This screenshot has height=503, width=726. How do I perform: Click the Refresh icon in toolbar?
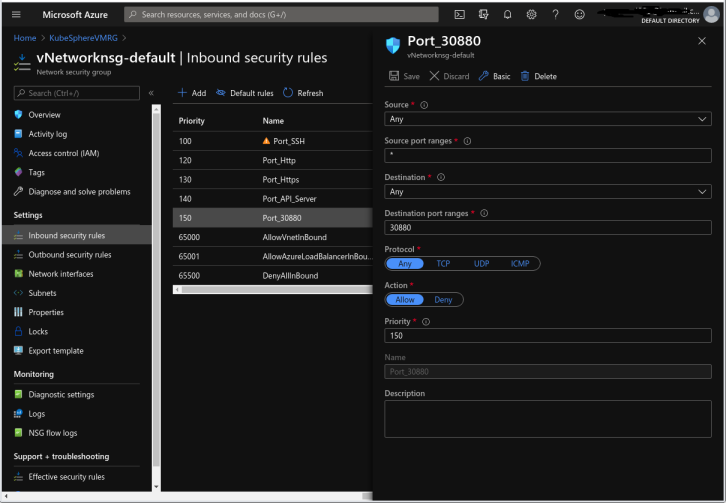288,93
